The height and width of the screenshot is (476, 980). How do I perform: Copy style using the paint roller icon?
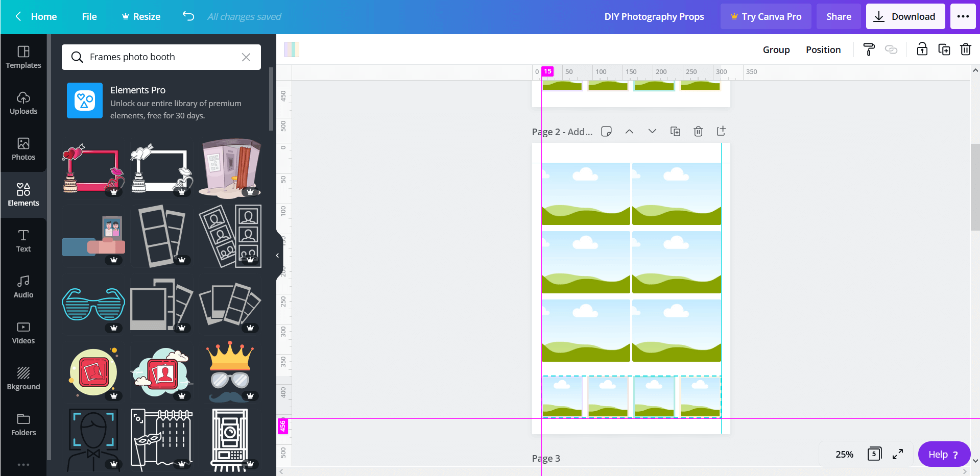coord(869,49)
